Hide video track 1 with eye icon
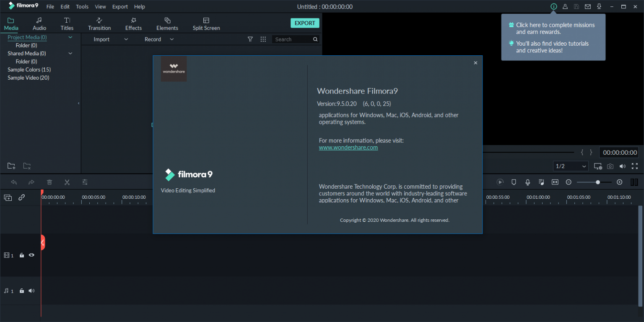The width and height of the screenshot is (644, 322). [31, 255]
